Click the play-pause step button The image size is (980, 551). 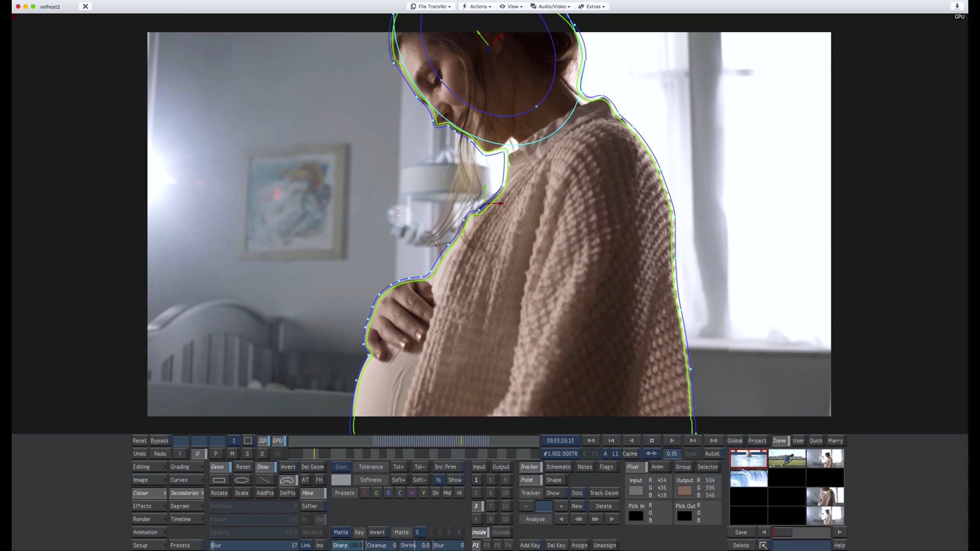point(714,441)
